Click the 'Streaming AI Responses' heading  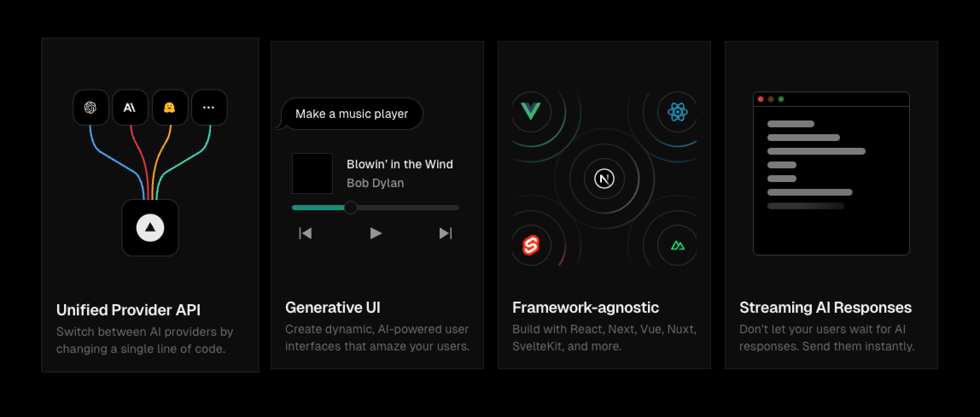[x=825, y=307]
